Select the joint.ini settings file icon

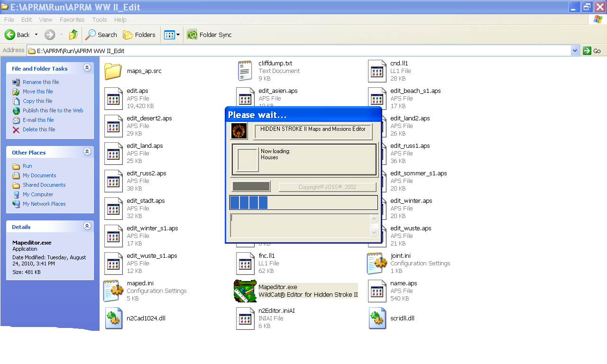pyautogui.click(x=377, y=264)
